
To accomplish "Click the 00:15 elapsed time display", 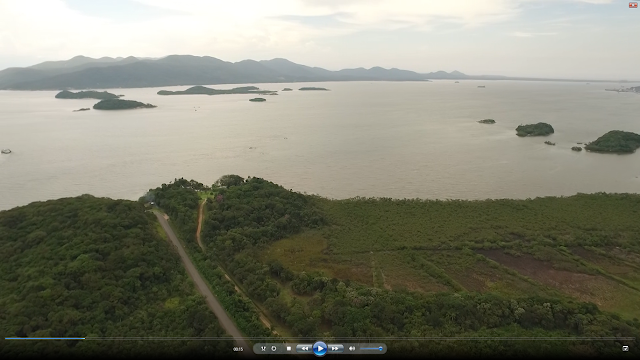I will [238, 349].
